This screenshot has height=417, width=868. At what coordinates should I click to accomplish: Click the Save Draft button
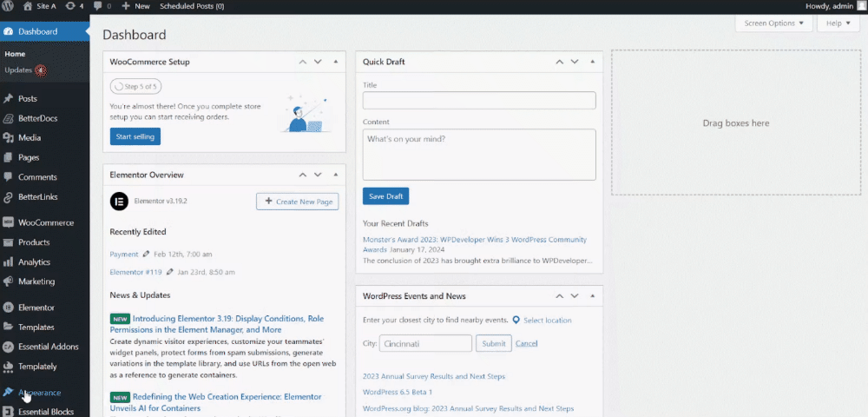(386, 196)
